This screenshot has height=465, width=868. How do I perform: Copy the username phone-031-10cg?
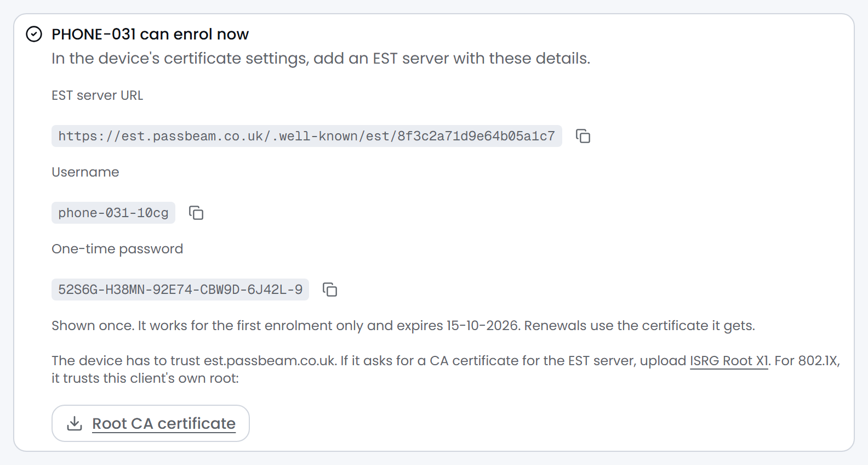196,213
